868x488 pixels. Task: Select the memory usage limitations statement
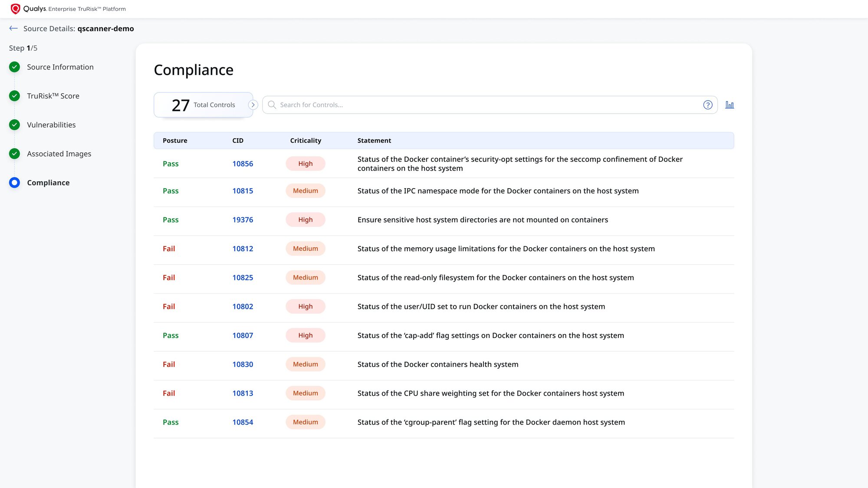click(x=506, y=249)
